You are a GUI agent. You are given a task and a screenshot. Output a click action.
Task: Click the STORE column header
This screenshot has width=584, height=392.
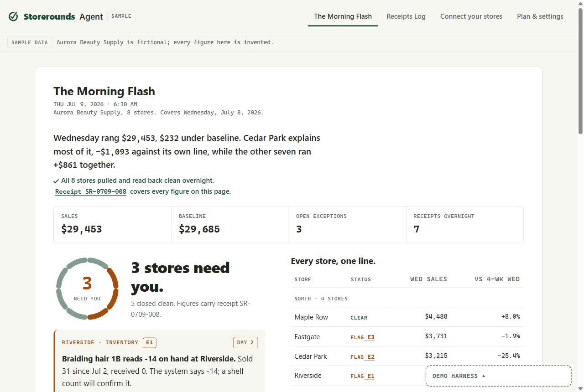tap(303, 279)
